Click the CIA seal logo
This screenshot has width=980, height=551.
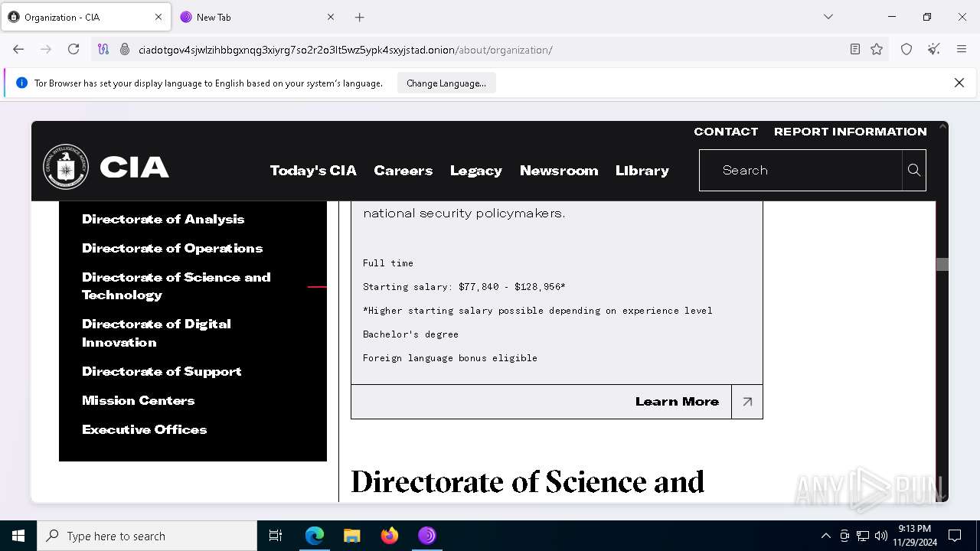click(x=66, y=167)
